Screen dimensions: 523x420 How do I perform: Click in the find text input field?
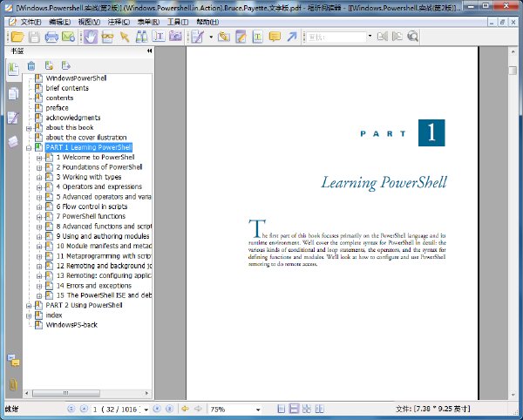click(x=336, y=37)
